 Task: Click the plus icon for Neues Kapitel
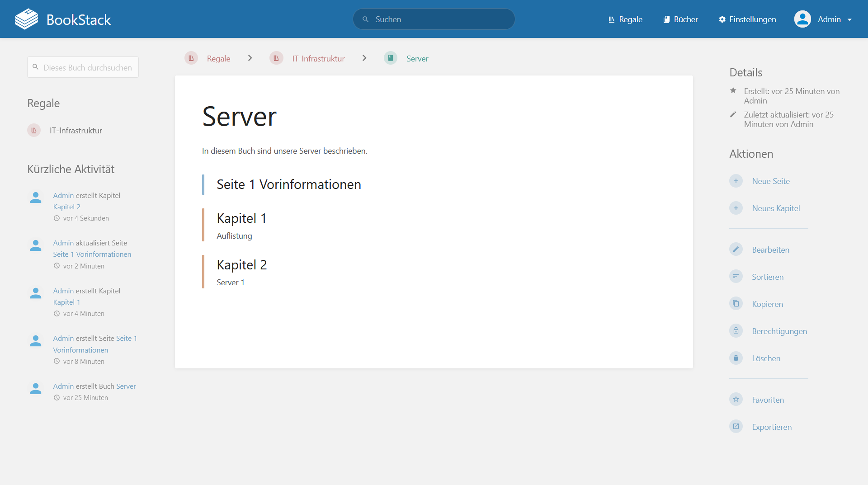point(736,208)
